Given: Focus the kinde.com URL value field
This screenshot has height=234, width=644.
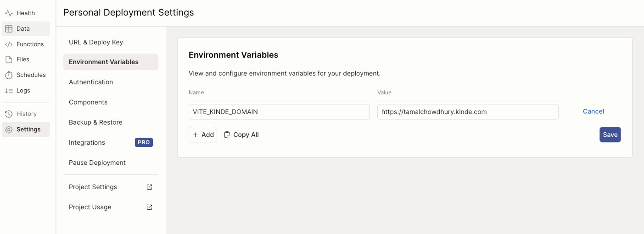Looking at the screenshot, I should (468, 112).
